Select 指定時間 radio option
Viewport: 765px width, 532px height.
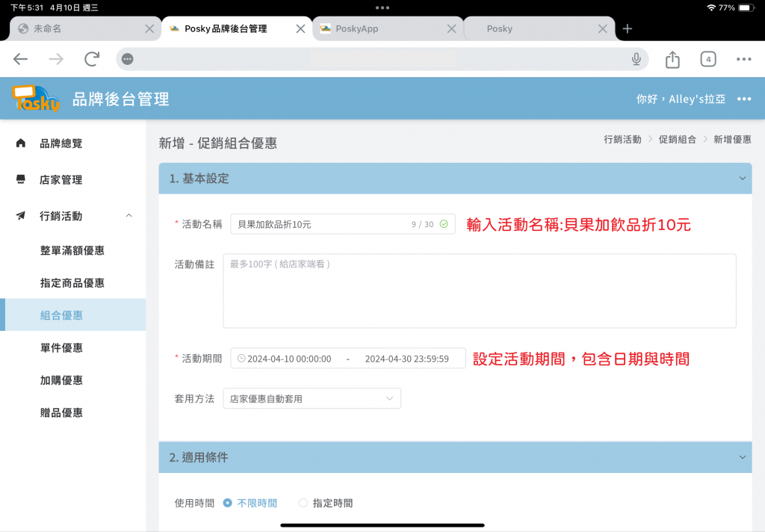(303, 503)
